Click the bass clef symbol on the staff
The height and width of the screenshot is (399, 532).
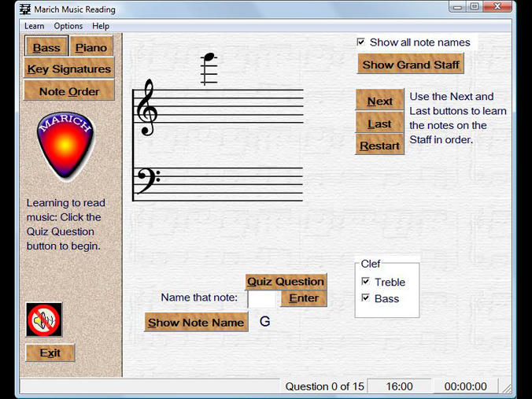pyautogui.click(x=149, y=181)
